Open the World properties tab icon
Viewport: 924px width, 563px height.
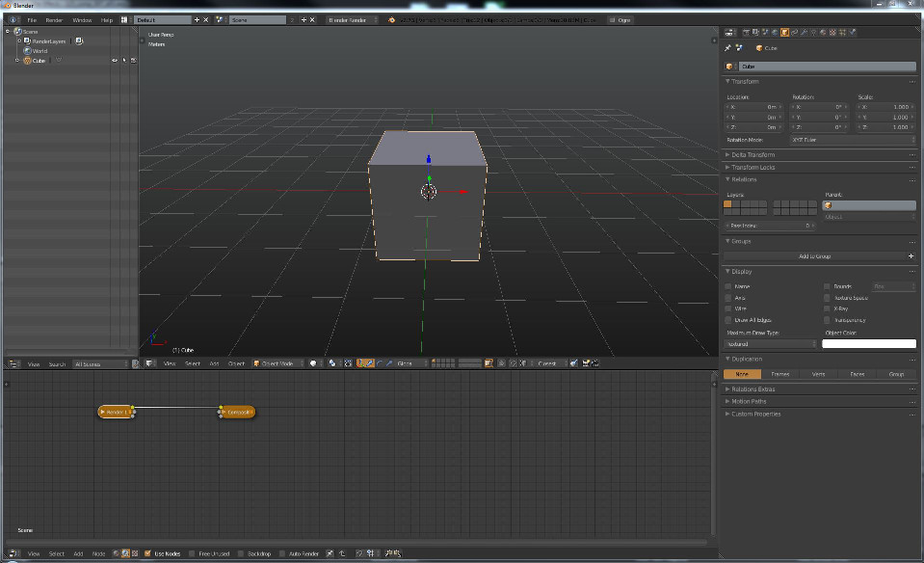776,33
